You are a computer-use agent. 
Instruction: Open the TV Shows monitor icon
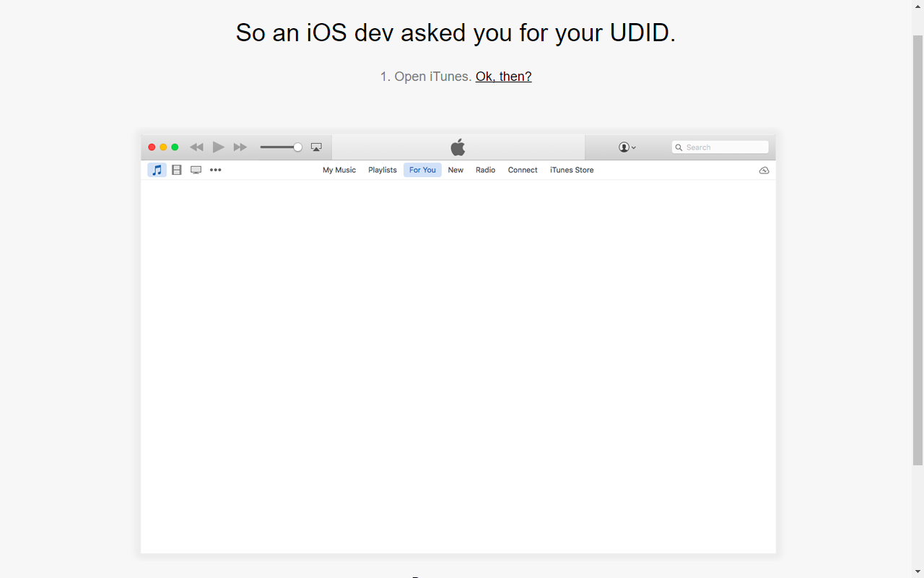(x=196, y=170)
